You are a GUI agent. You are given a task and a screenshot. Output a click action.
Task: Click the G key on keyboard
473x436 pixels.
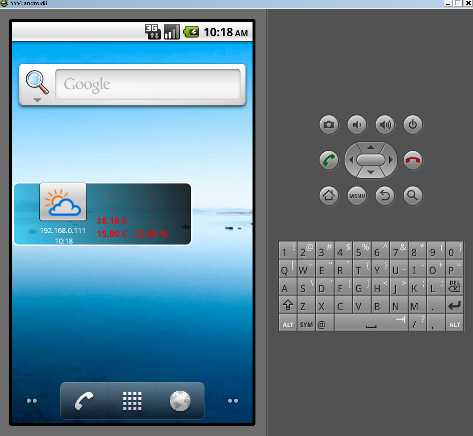click(x=362, y=287)
